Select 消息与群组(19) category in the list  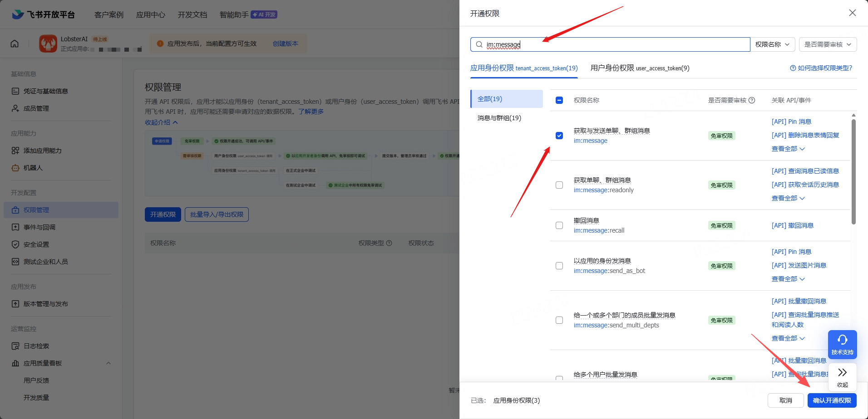click(499, 118)
